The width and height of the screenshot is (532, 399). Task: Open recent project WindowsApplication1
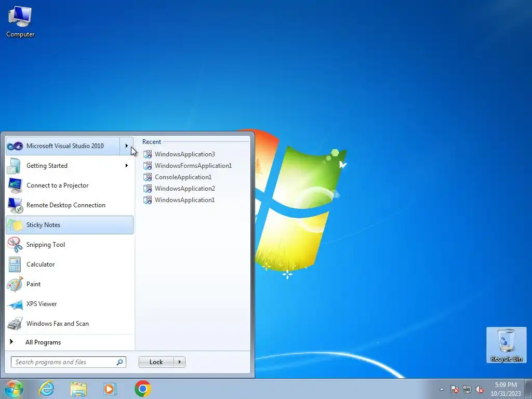click(185, 200)
